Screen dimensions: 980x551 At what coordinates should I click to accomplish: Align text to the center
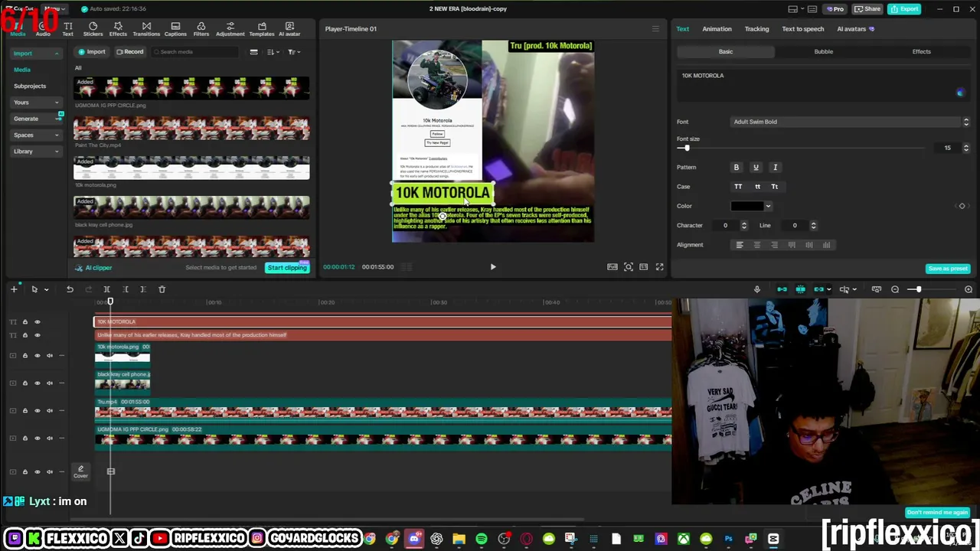click(x=757, y=245)
